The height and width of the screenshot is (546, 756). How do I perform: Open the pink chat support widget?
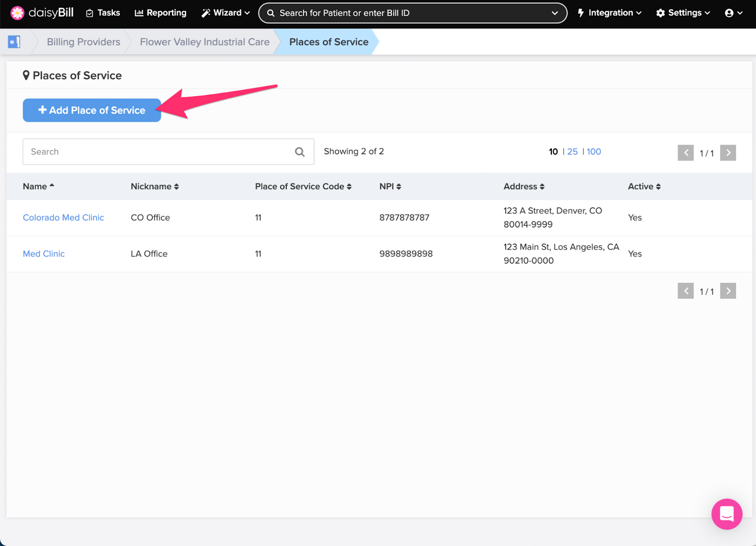coord(727,514)
